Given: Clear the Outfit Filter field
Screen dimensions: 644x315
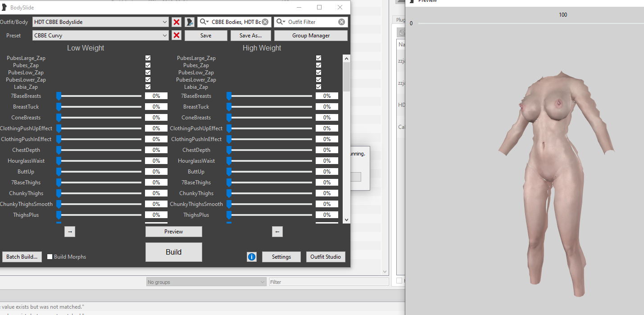Looking at the screenshot, I should pos(342,22).
